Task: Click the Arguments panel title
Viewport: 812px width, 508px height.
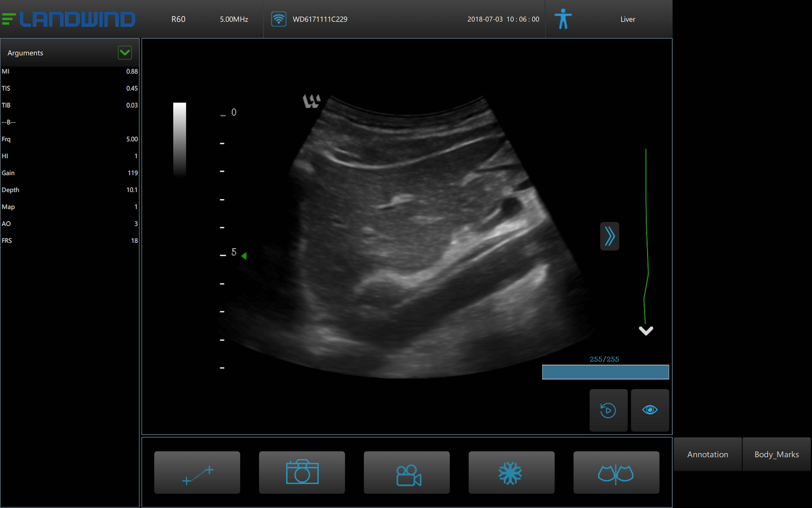Action: coord(25,53)
